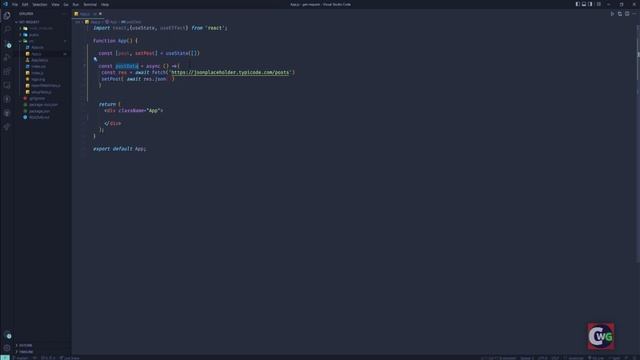Open the Run and Debug view

7,58
